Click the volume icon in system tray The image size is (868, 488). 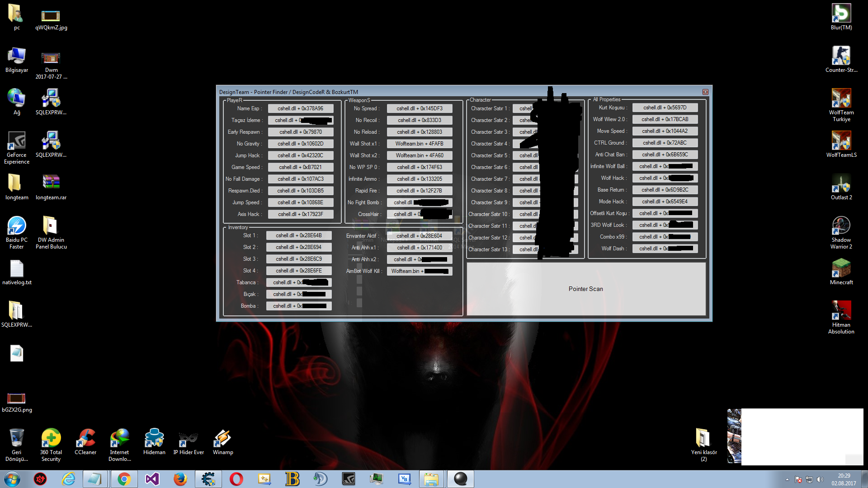(820, 479)
